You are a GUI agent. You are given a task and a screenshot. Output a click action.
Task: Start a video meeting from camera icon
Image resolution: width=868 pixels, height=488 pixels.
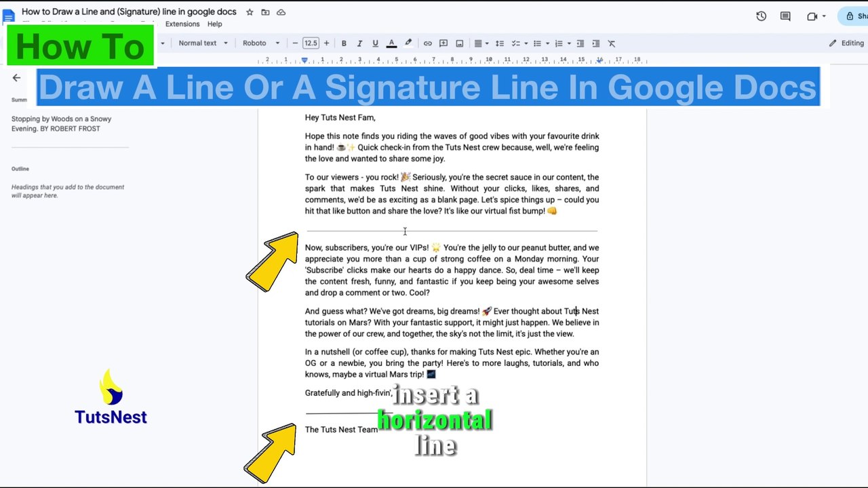click(x=812, y=16)
